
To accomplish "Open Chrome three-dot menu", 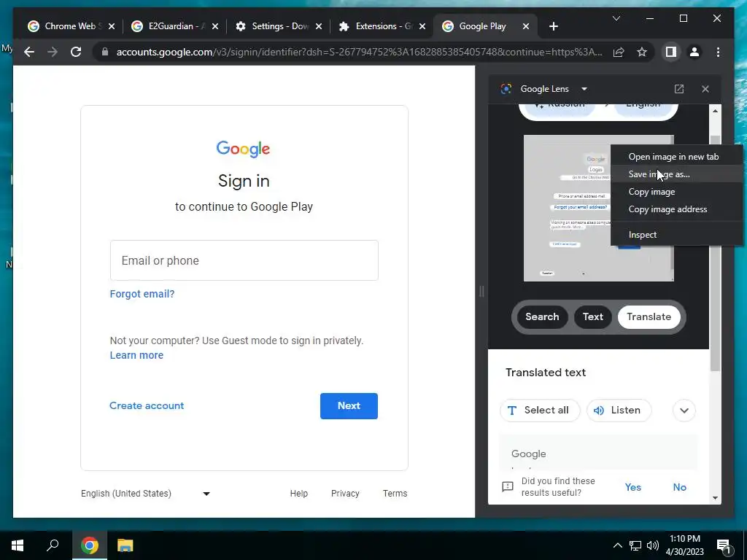I will pos(718,52).
